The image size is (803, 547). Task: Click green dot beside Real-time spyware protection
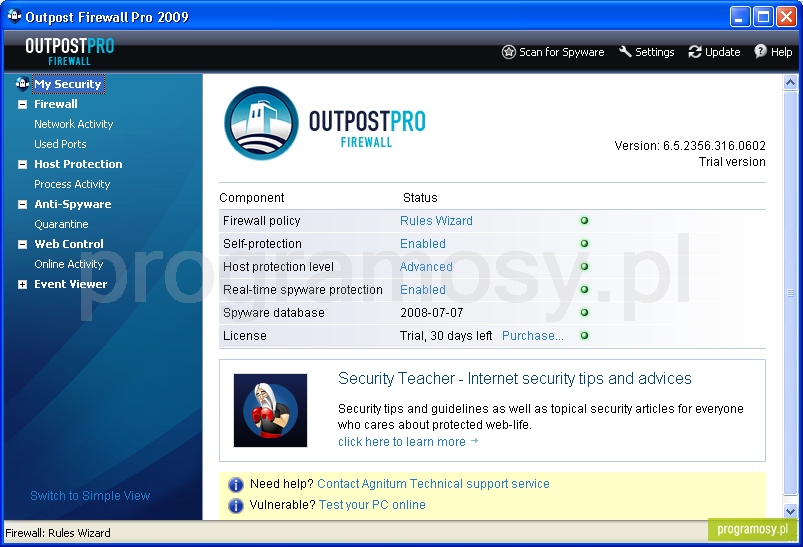point(584,289)
